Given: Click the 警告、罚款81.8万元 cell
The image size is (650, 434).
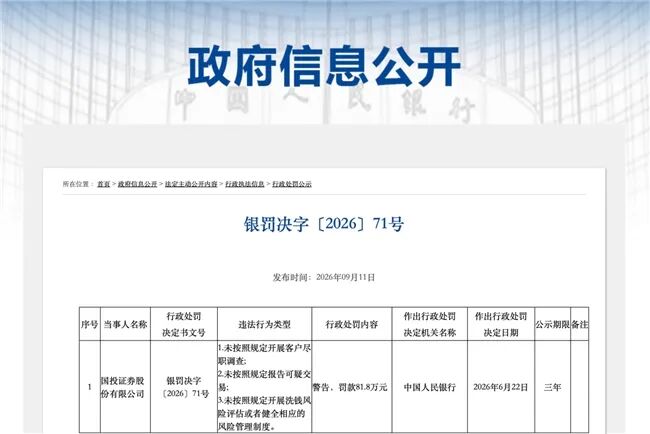Looking at the screenshot, I should coord(350,387).
